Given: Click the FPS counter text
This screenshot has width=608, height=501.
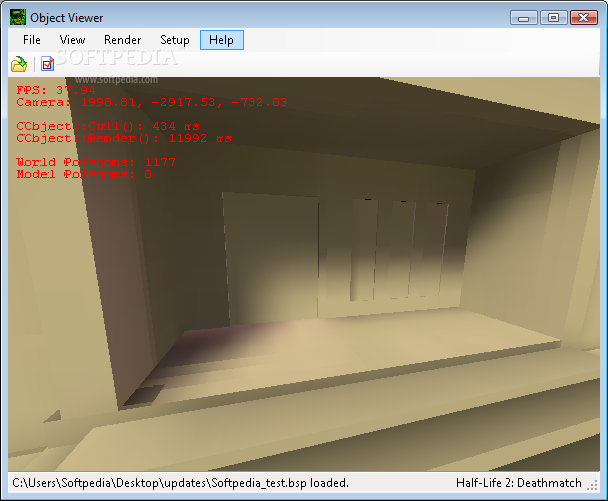Looking at the screenshot, I should click(x=56, y=90).
